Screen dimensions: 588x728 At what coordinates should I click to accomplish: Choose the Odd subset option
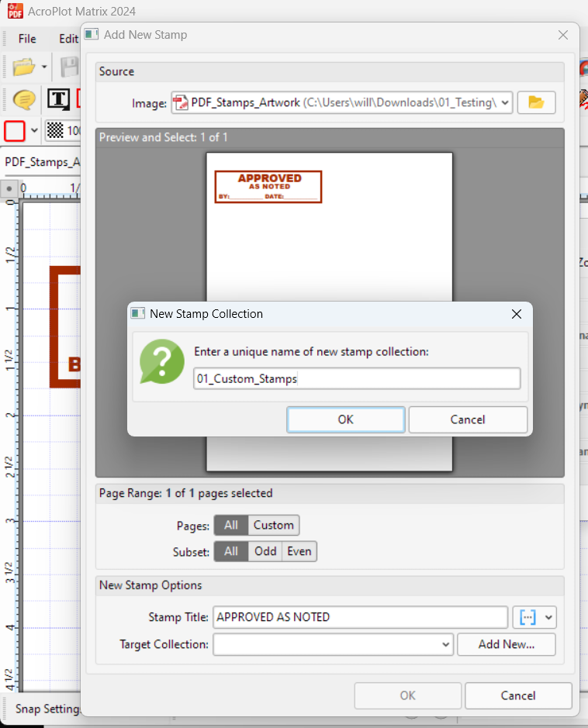265,551
